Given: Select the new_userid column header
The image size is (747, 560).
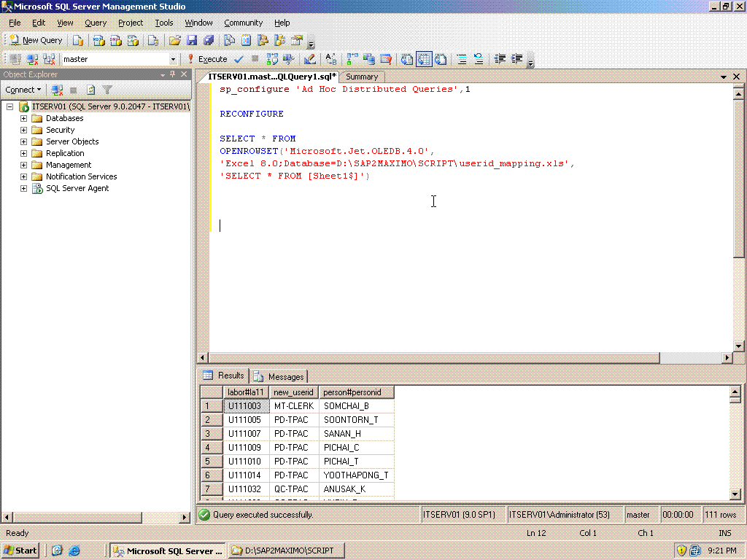Looking at the screenshot, I should click(x=293, y=392).
